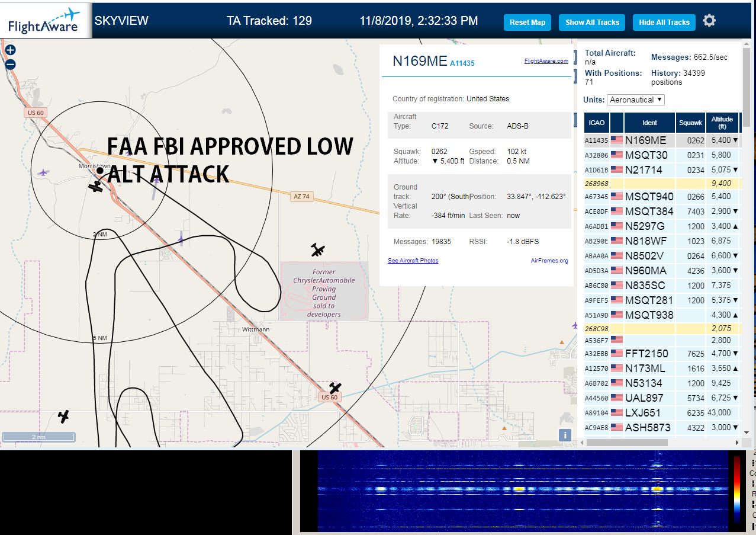Click US flag in N21714 row
Viewport: 756px width, 535px height.
point(617,169)
